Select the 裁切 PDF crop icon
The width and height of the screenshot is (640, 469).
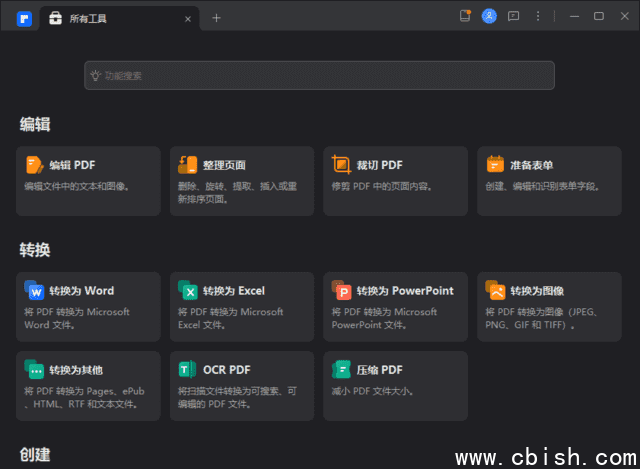tap(342, 165)
